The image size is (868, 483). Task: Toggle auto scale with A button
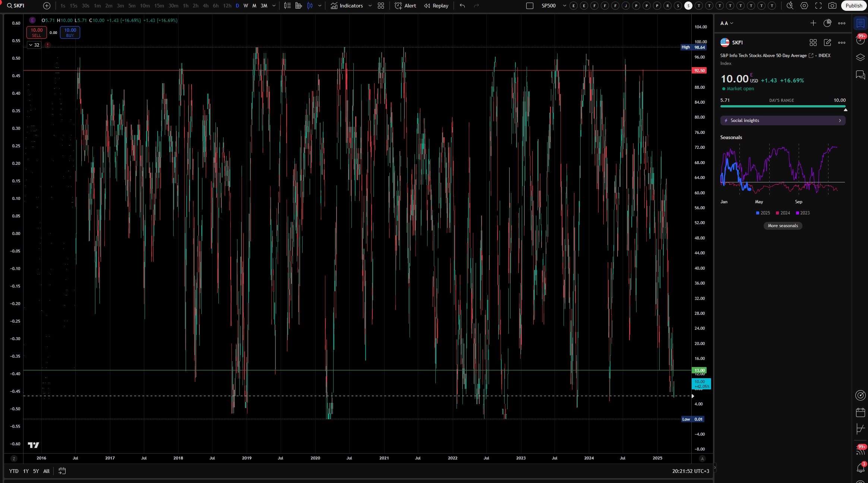(x=702, y=458)
